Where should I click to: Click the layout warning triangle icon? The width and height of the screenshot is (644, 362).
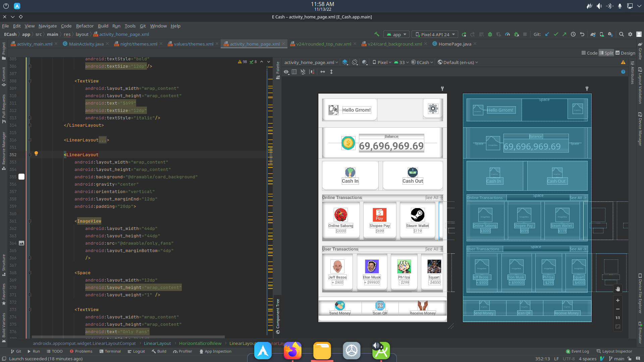pos(623,62)
